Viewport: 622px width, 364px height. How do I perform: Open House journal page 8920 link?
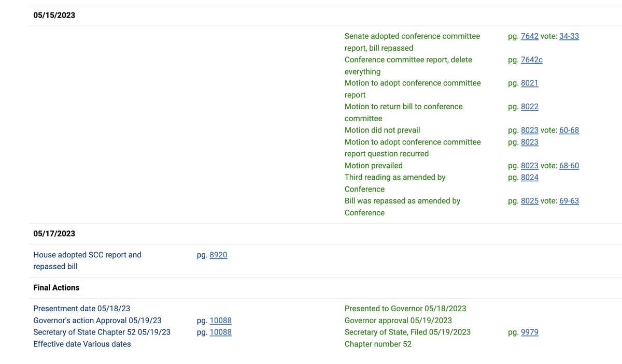218,255
